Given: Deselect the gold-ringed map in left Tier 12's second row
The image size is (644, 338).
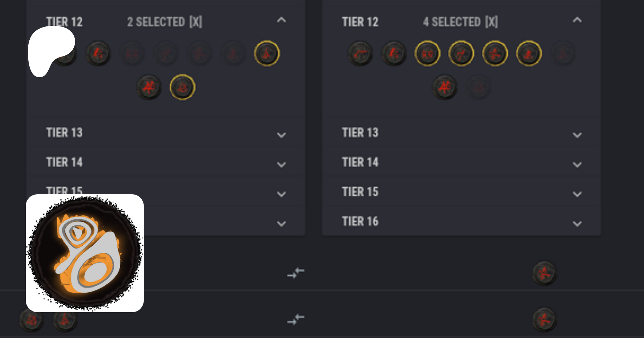Looking at the screenshot, I should (x=182, y=87).
